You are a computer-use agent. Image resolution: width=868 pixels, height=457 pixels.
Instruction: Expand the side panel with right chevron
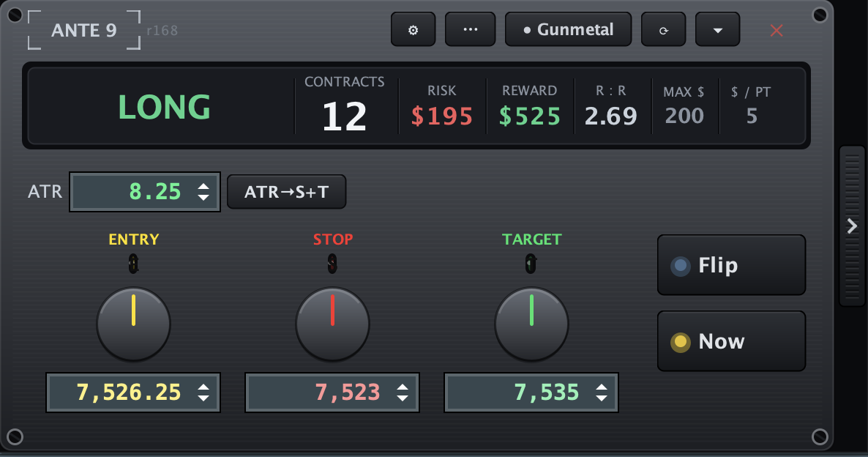coord(853,226)
